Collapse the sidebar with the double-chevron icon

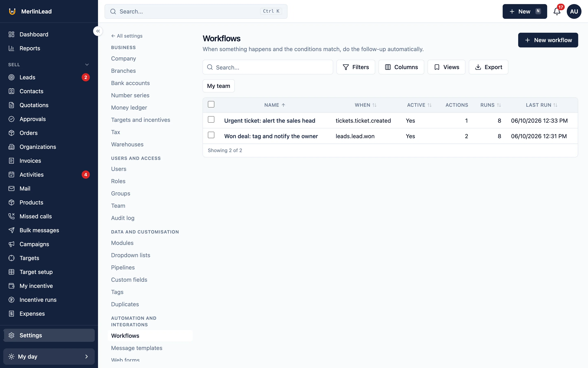pyautogui.click(x=98, y=31)
